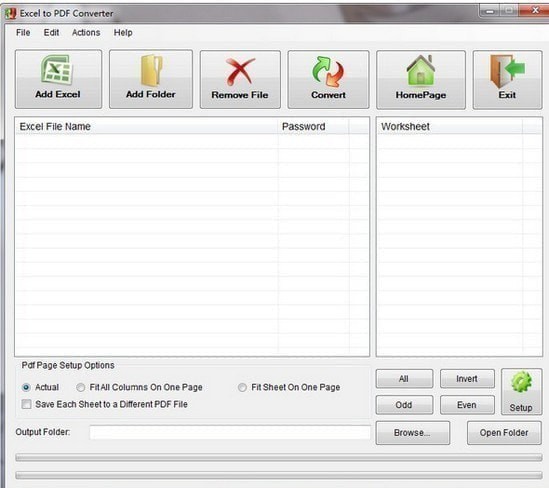Viewport: 549px width, 488px height.
Task: Click the Excel File Name column header
Action: [146, 126]
